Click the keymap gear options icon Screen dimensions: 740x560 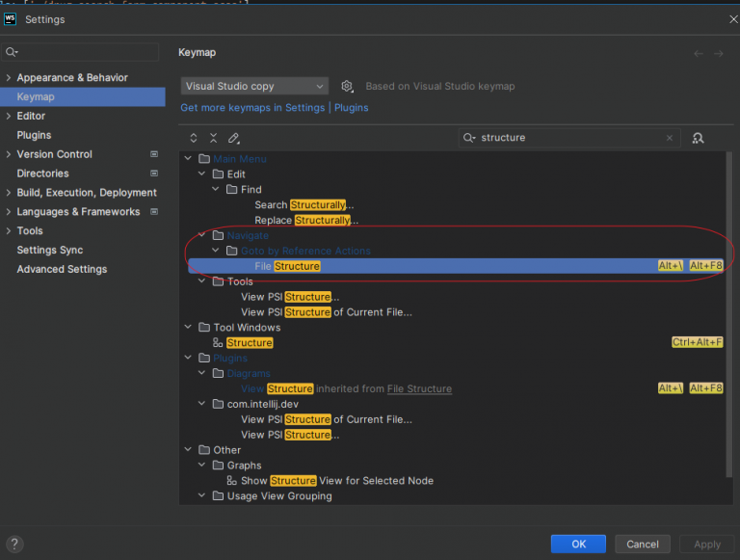tap(347, 86)
